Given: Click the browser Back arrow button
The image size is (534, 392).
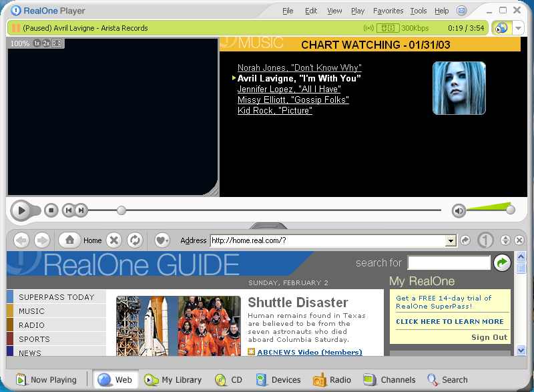Looking at the screenshot, I should 21,240.
